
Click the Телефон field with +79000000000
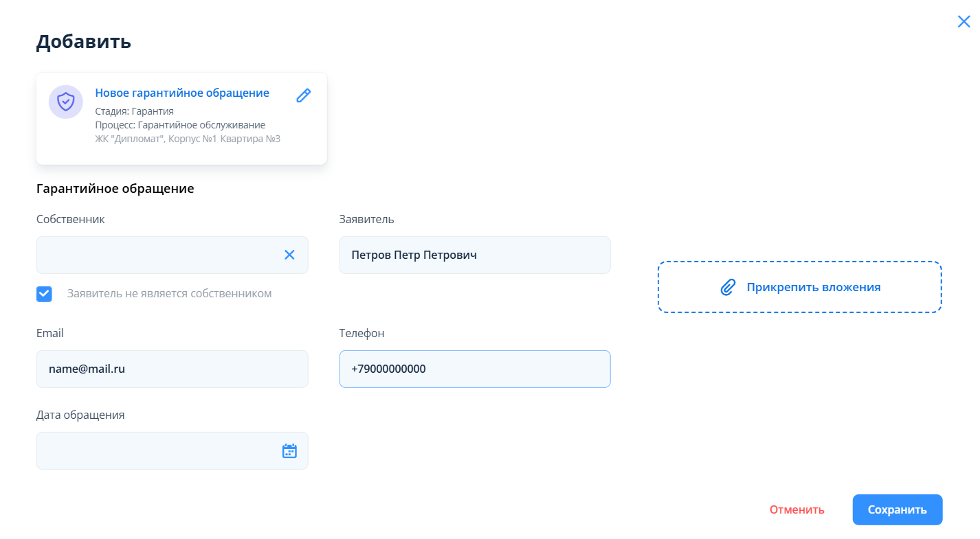pos(474,369)
